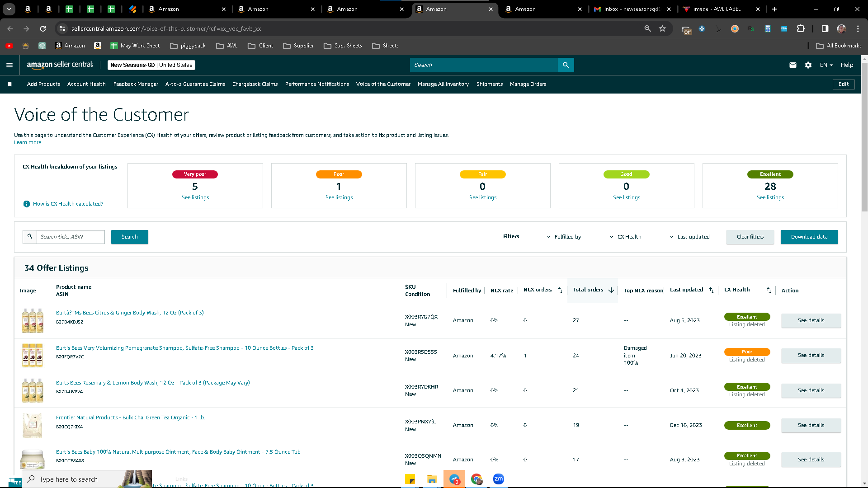This screenshot has width=868, height=488.
Task: Open Chrome extensions puzzle icon
Action: [x=801, y=28]
